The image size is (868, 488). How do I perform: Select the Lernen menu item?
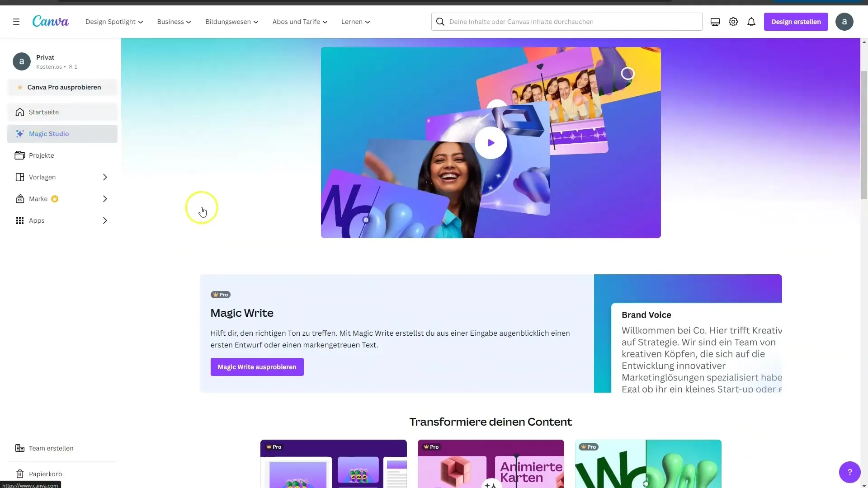(x=355, y=21)
